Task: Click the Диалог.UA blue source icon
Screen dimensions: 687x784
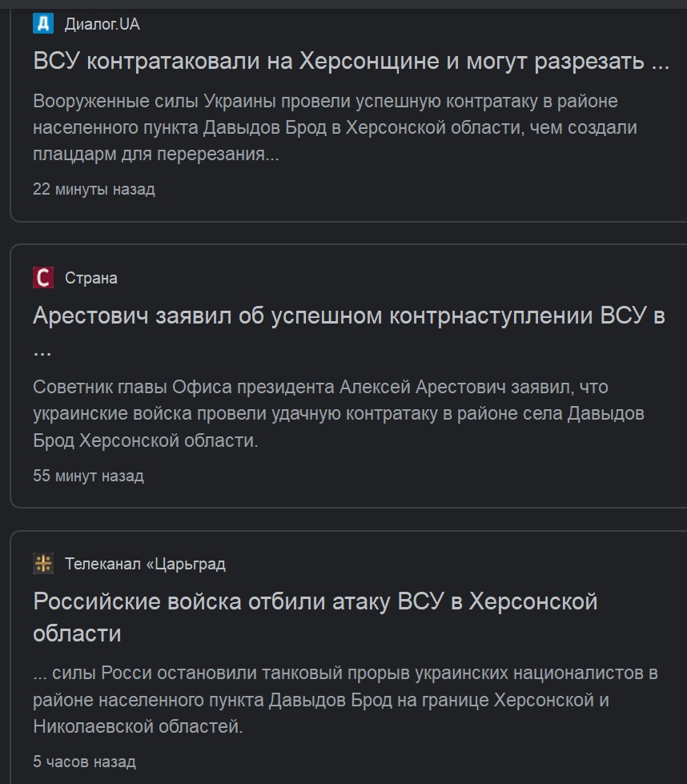Action: click(x=43, y=24)
